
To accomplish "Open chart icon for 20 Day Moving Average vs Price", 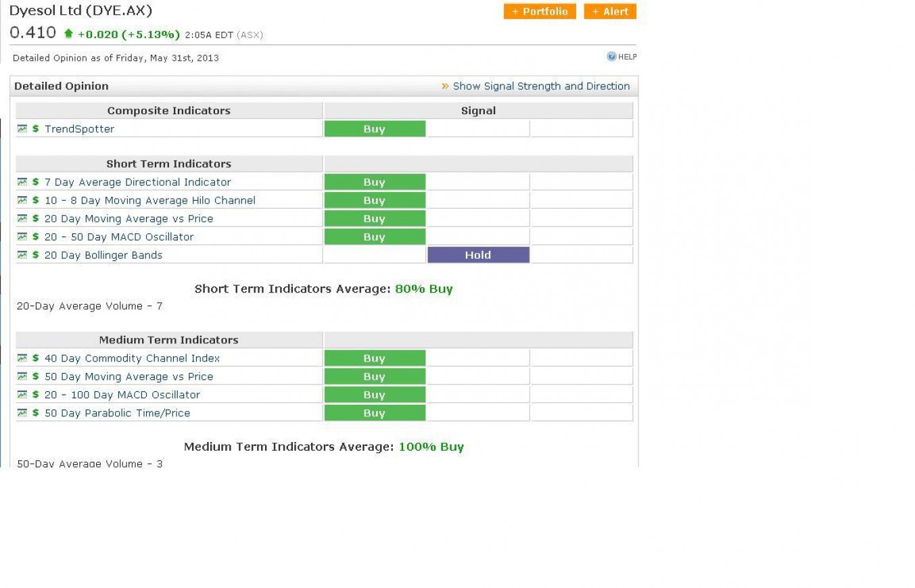I will (22, 218).
